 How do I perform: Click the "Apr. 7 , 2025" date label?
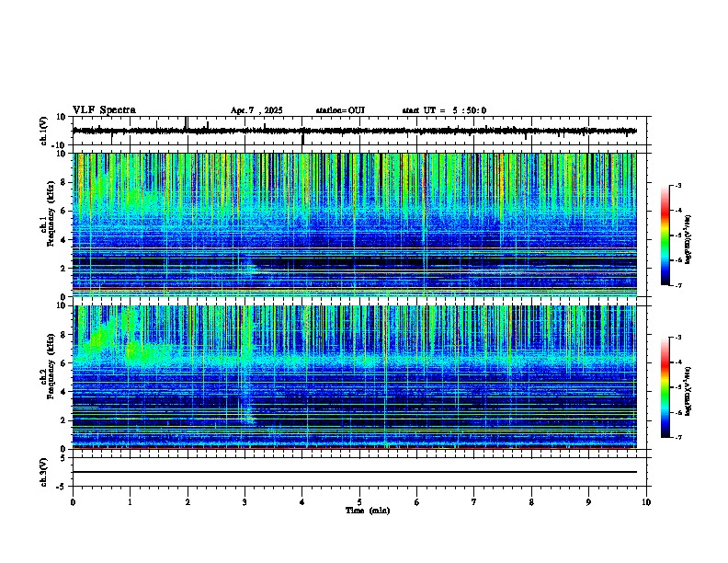[256, 110]
